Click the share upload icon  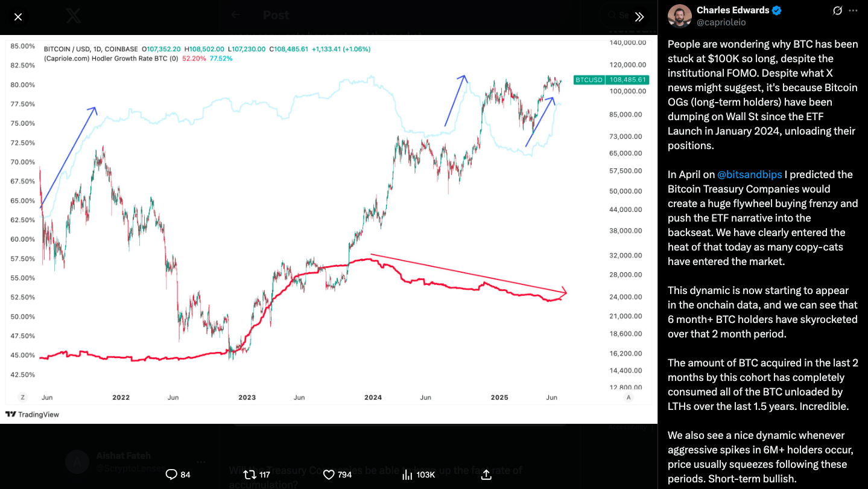tap(486, 475)
